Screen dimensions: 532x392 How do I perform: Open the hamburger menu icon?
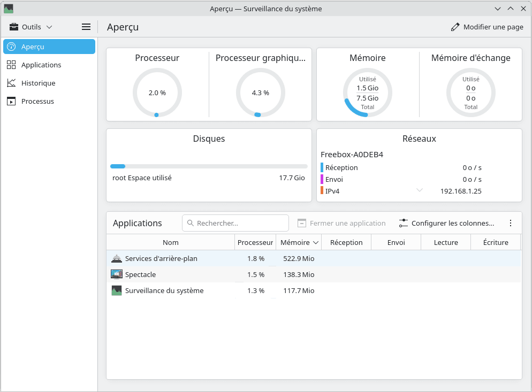pyautogui.click(x=86, y=27)
